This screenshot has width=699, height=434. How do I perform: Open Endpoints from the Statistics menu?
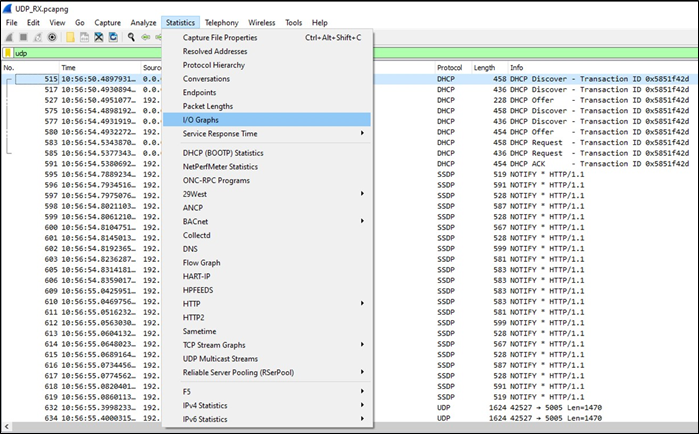click(267, 93)
